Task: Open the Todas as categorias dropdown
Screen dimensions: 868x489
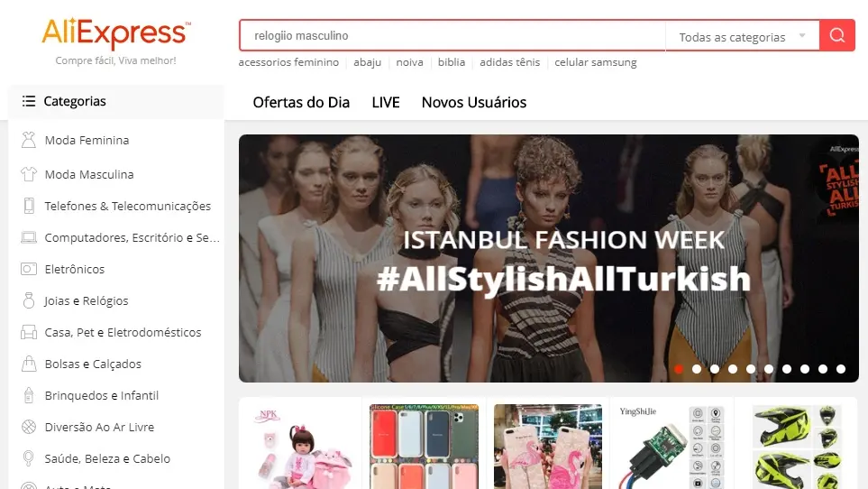Action: 743,37
